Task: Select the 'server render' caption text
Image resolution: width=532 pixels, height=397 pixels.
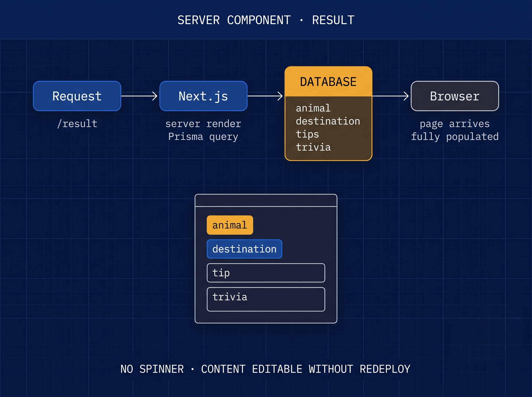Action: (203, 124)
